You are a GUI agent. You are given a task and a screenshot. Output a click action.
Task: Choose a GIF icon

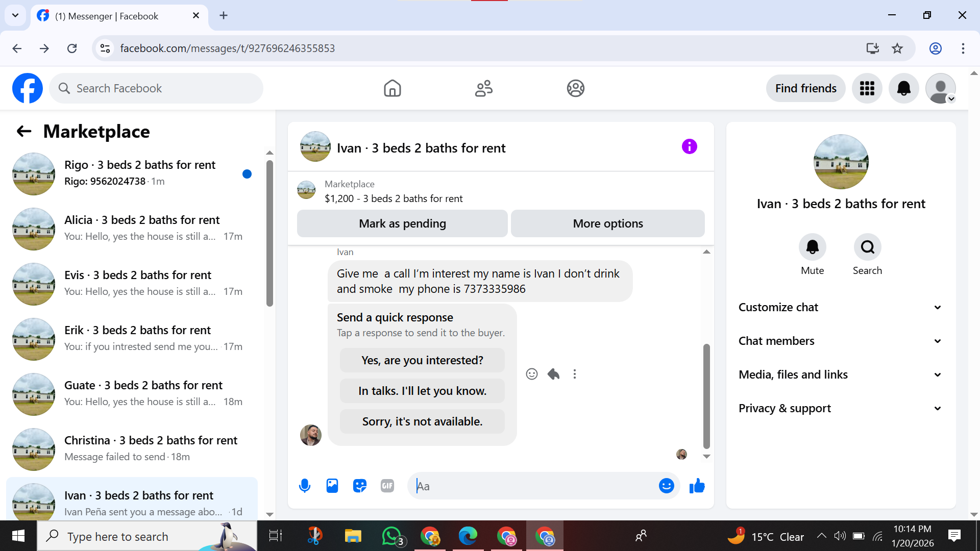tap(387, 486)
